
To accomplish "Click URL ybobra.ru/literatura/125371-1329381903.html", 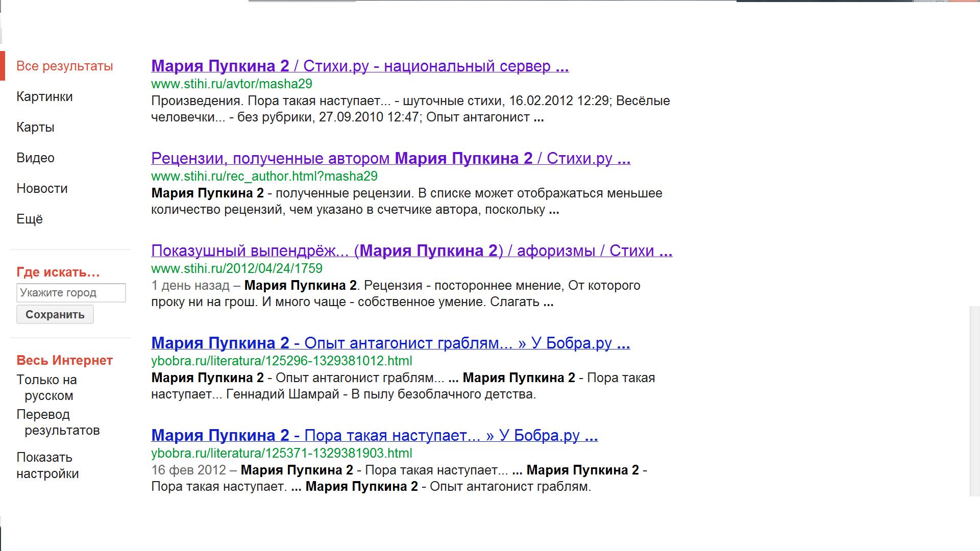I will pyautogui.click(x=282, y=454).
